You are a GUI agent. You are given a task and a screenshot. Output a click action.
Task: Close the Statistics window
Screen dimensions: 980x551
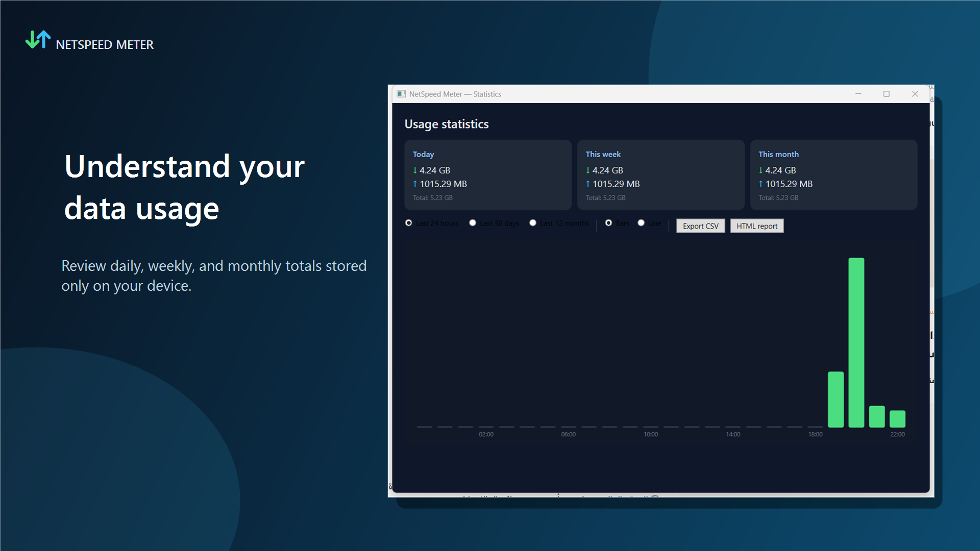coord(915,94)
